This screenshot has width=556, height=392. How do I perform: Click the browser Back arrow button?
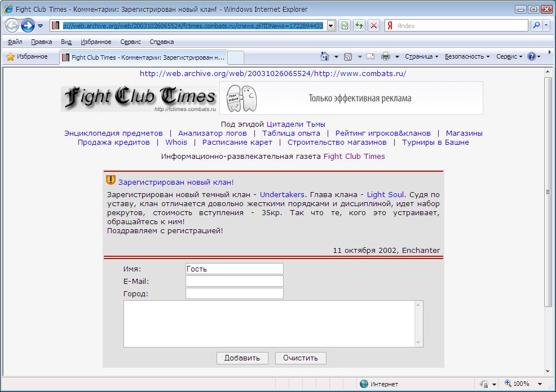(x=12, y=25)
